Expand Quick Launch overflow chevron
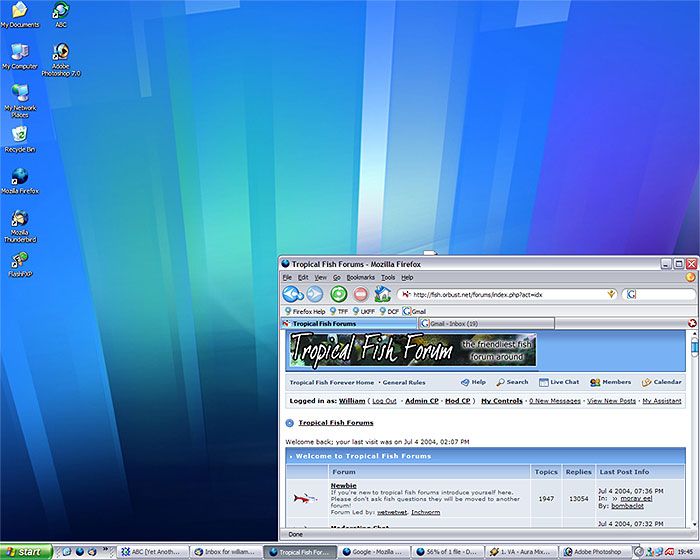This screenshot has height=560, width=700. (105, 549)
